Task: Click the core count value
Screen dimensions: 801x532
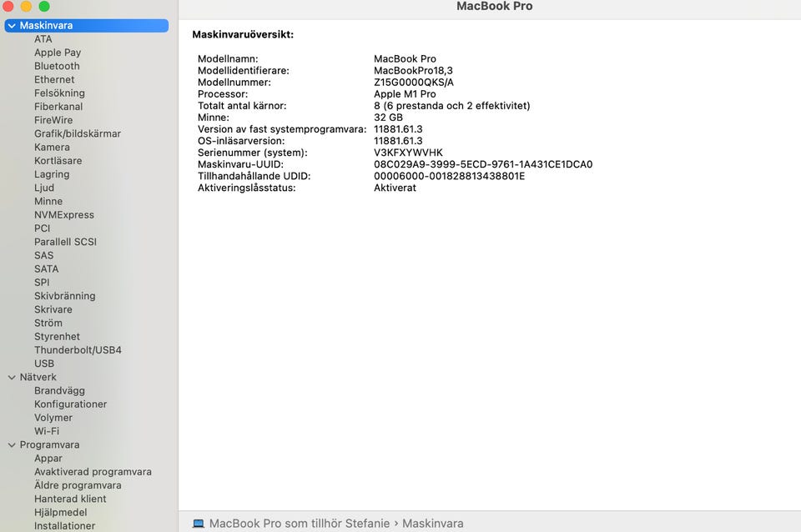Action: point(451,106)
